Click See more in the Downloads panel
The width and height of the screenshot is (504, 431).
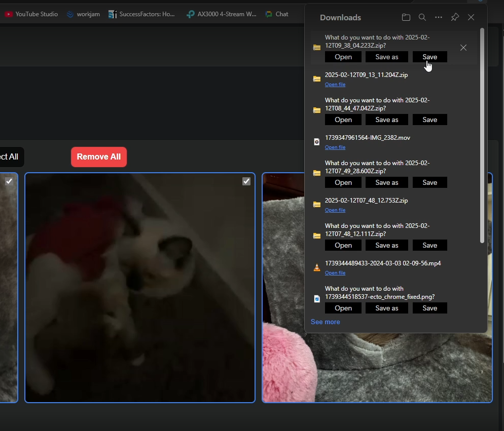(325, 322)
